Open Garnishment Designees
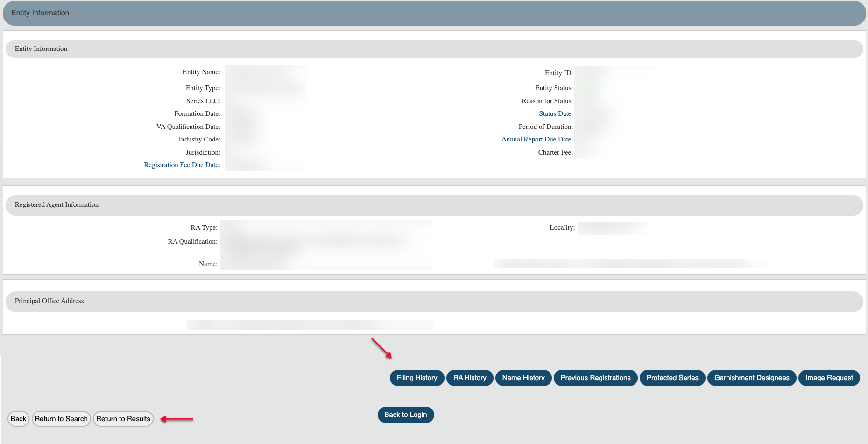 [x=751, y=378]
